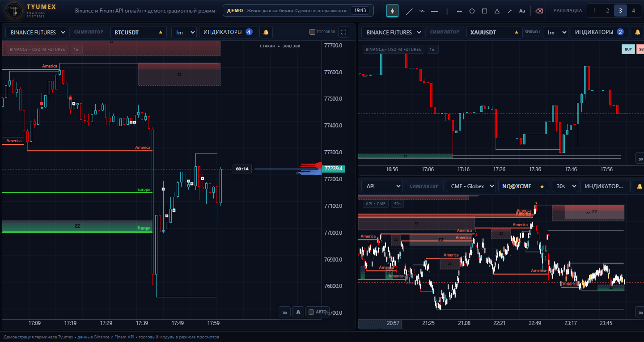This screenshot has height=342, width=644.
Task: Open exchange dropdown on XAUUSDT panel
Action: coord(392,32)
